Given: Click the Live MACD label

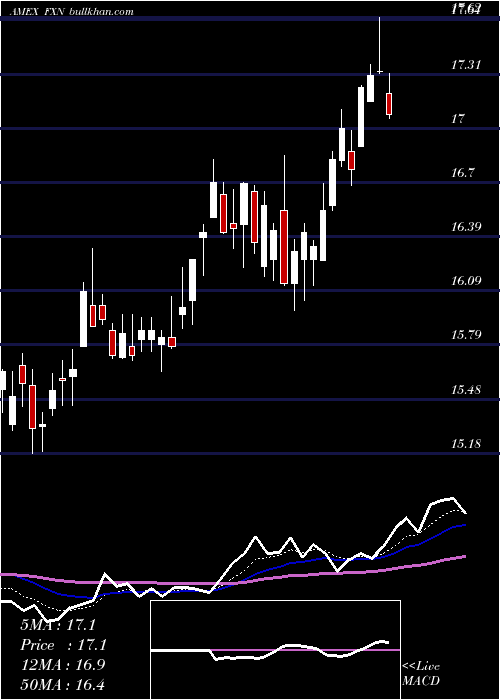Looking at the screenshot, I should 421,673.
